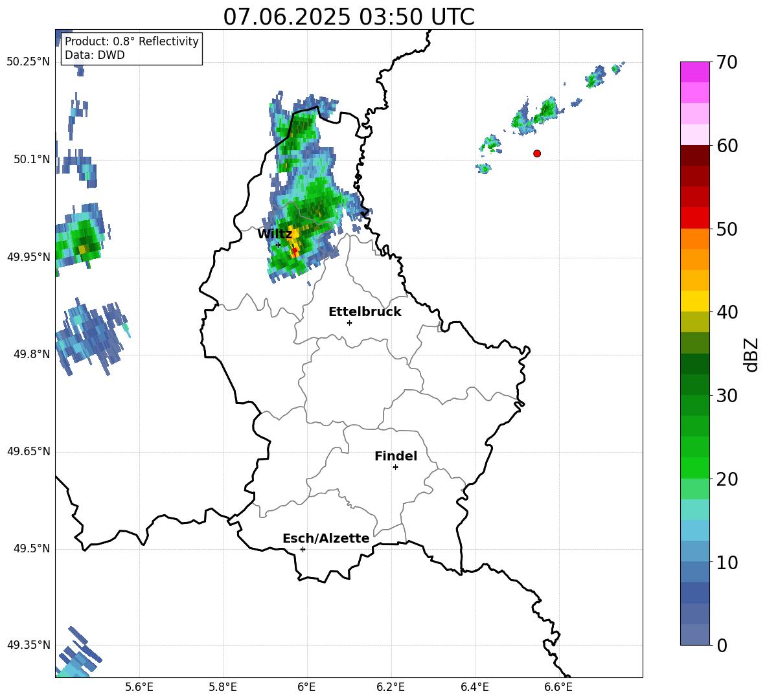Click the 49.8°N latitude label

[x=31, y=354]
